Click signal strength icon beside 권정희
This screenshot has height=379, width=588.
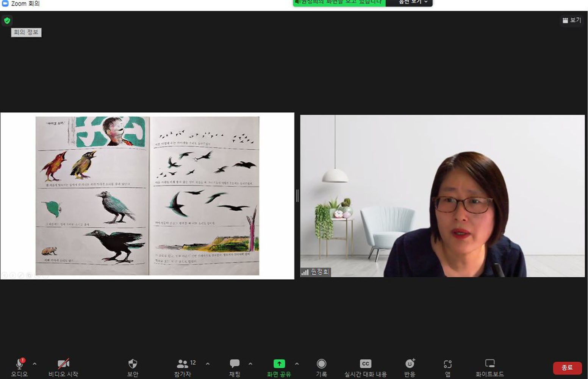[x=305, y=272]
